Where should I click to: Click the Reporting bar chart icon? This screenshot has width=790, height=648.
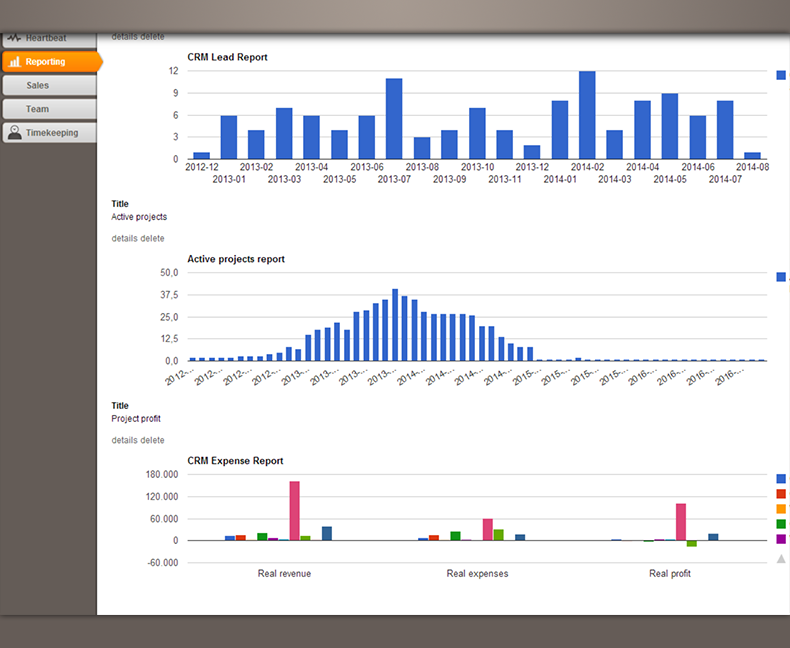[x=14, y=62]
